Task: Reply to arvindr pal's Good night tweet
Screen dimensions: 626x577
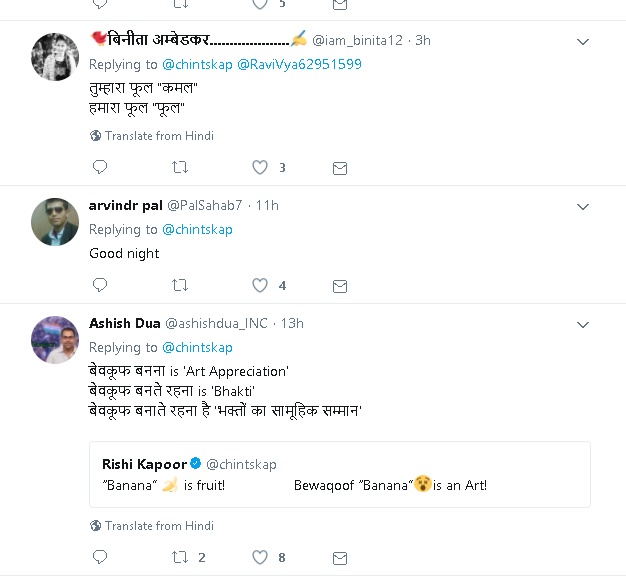Action: pyautogui.click(x=99, y=285)
